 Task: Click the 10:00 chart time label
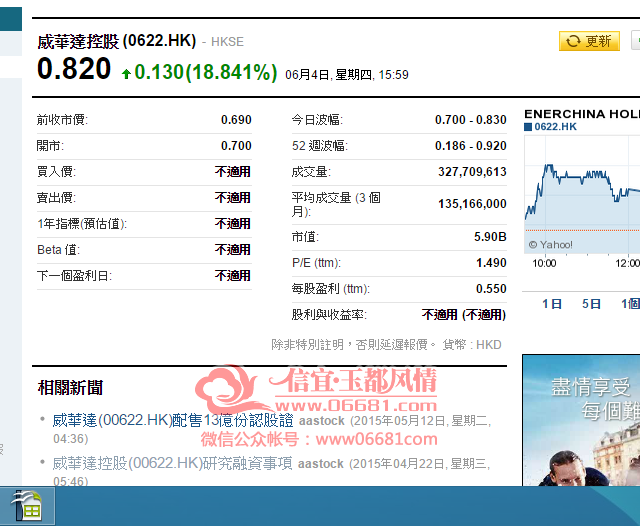(544, 263)
